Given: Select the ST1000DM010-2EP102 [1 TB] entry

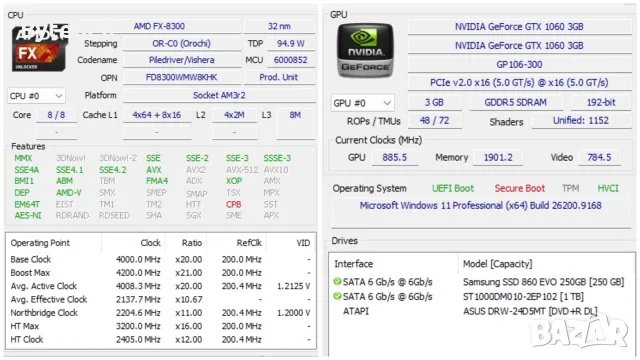Looking at the screenshot, I should (523, 297).
